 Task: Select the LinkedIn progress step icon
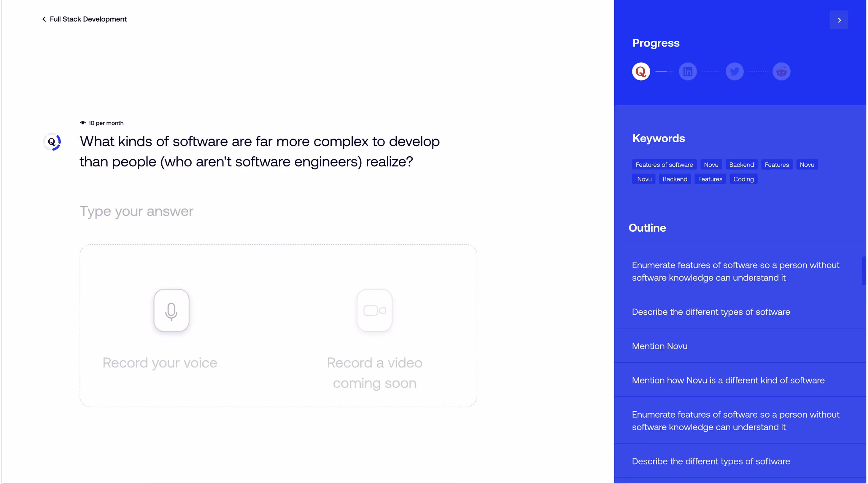(x=687, y=71)
